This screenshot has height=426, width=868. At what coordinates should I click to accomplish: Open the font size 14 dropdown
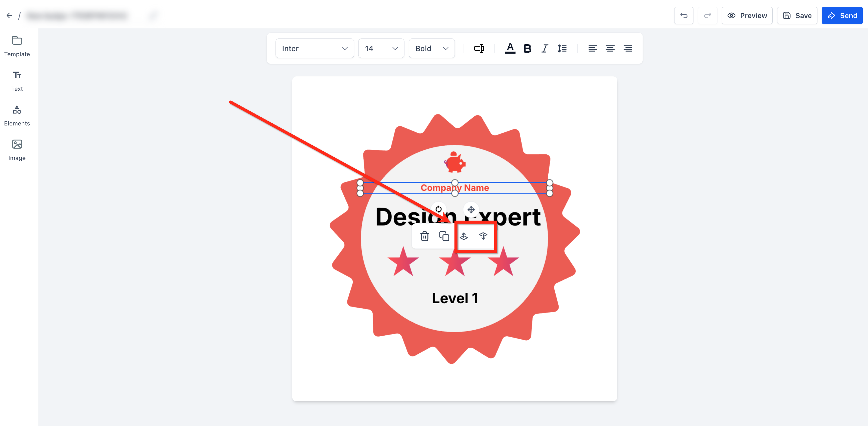381,48
